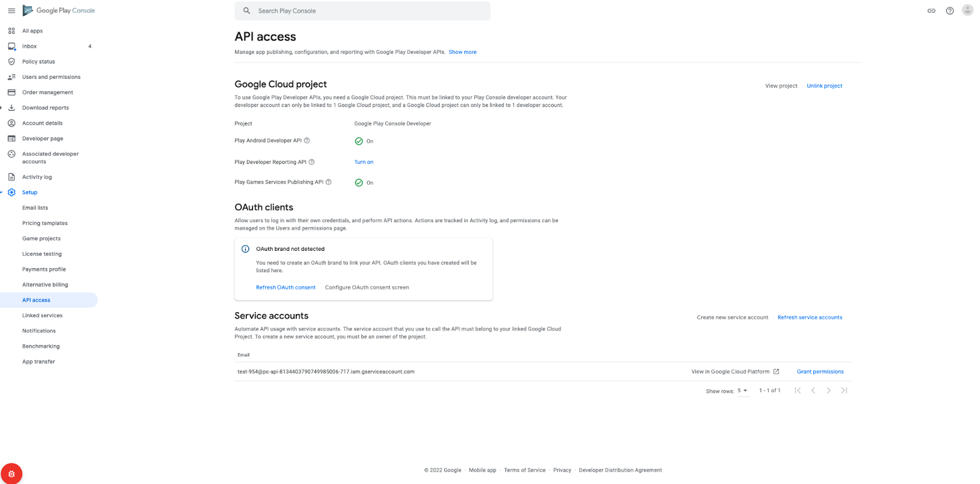Image resolution: width=980 pixels, height=484 pixels.
Task: Click help icon next to Play Android Developer API
Action: tap(307, 140)
